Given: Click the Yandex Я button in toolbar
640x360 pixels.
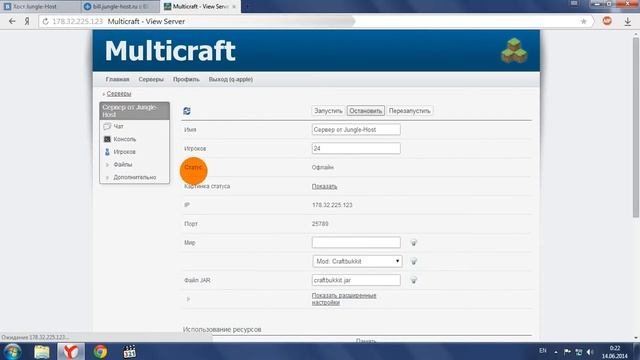Looking at the screenshot, I should pyautogui.click(x=27, y=21).
